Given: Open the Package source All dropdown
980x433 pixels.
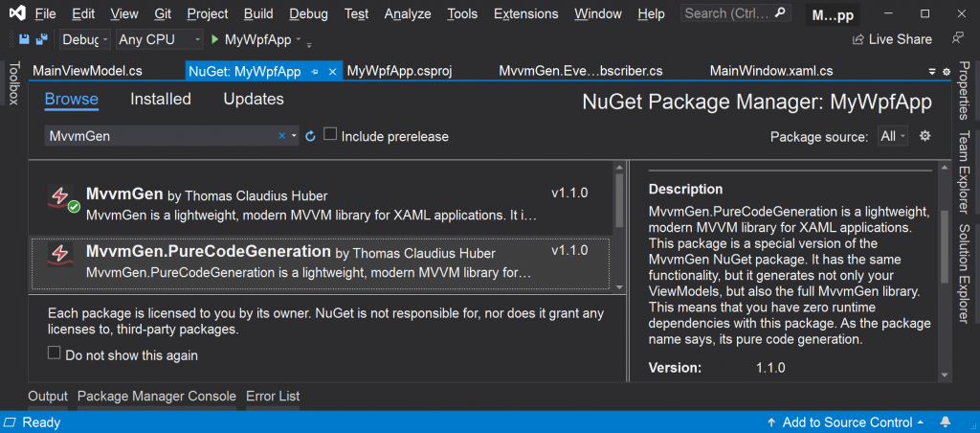Looking at the screenshot, I should [x=893, y=136].
